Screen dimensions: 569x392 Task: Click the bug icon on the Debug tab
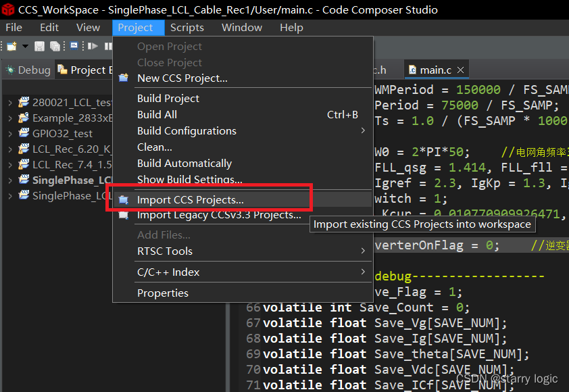11,70
